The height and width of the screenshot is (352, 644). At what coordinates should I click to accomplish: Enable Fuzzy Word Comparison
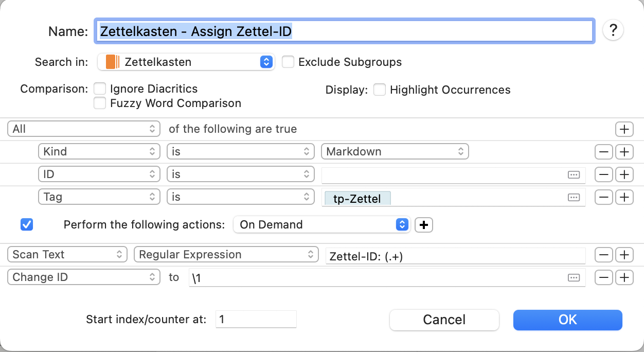(100, 103)
